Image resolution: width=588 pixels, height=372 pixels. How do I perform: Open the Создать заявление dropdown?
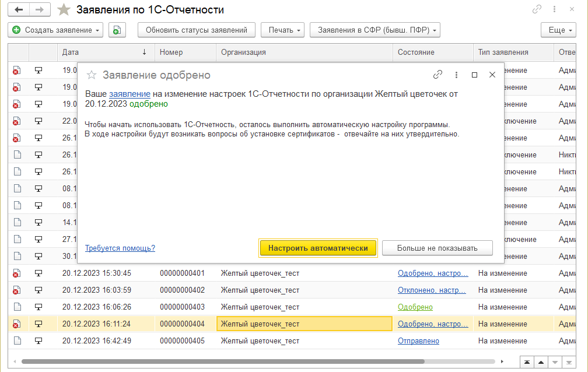(x=55, y=30)
